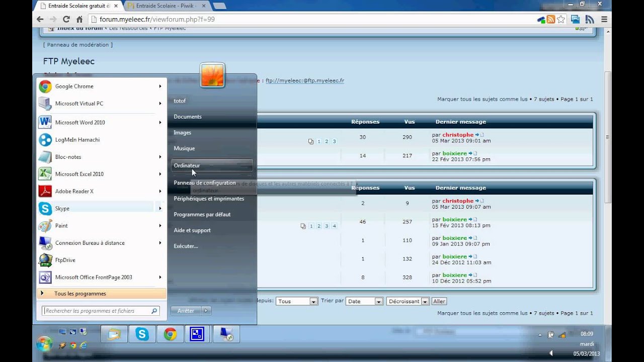Viewport: 644px width, 362px height.
Task: Expand the Google Chrome jump list arrow
Action: point(160,86)
